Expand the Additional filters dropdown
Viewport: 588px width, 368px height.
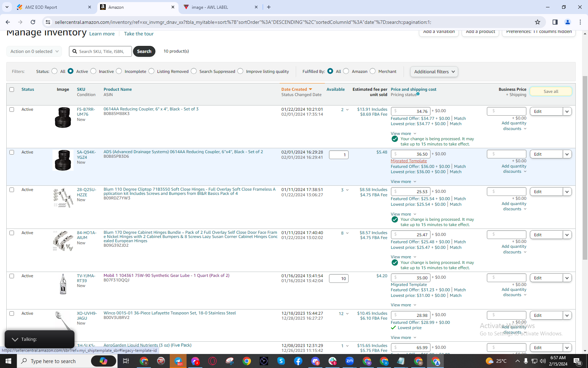tap(434, 71)
